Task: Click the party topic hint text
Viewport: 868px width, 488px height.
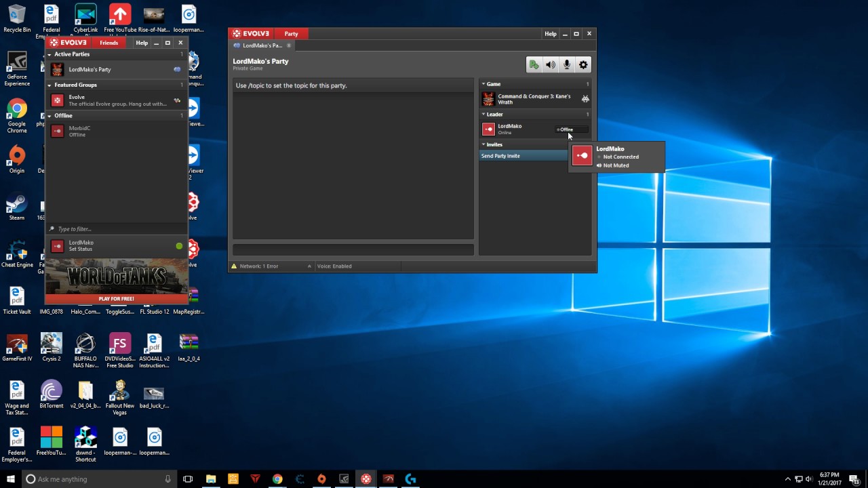Action: click(x=291, y=85)
